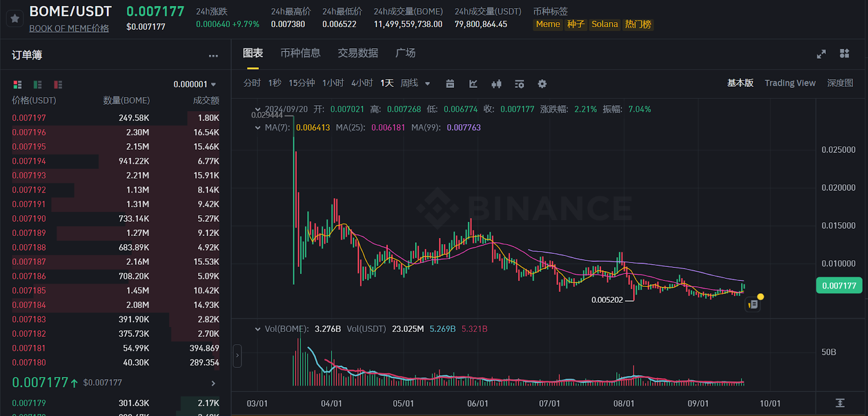Click the 种子 coin tag
This screenshot has height=416, width=868.
[x=576, y=24]
